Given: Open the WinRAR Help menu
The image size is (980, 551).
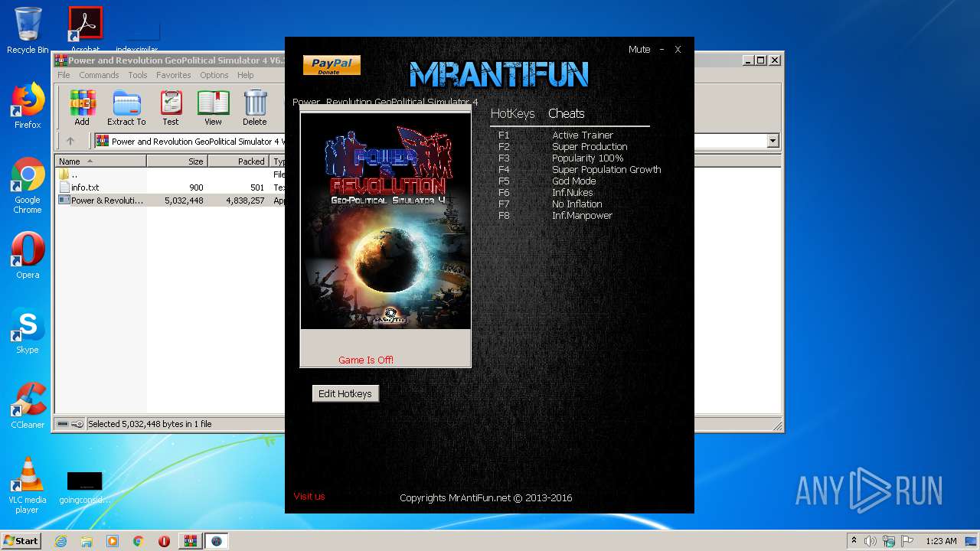Looking at the screenshot, I should pyautogui.click(x=245, y=75).
